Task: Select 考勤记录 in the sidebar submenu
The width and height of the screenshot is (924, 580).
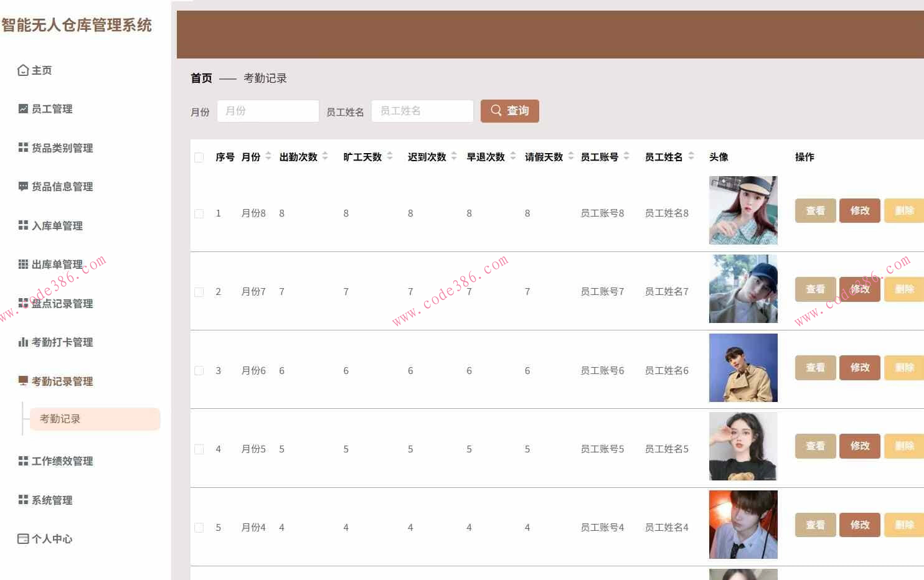Action: point(59,419)
